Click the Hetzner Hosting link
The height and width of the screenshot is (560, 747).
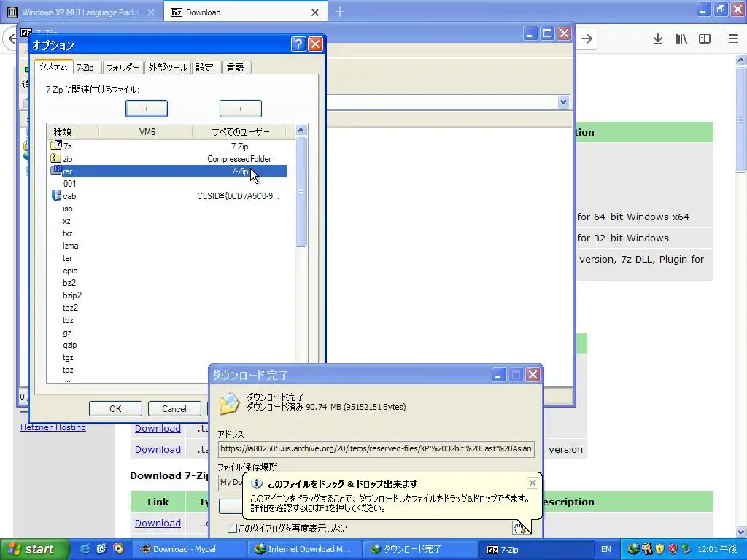coord(53,427)
